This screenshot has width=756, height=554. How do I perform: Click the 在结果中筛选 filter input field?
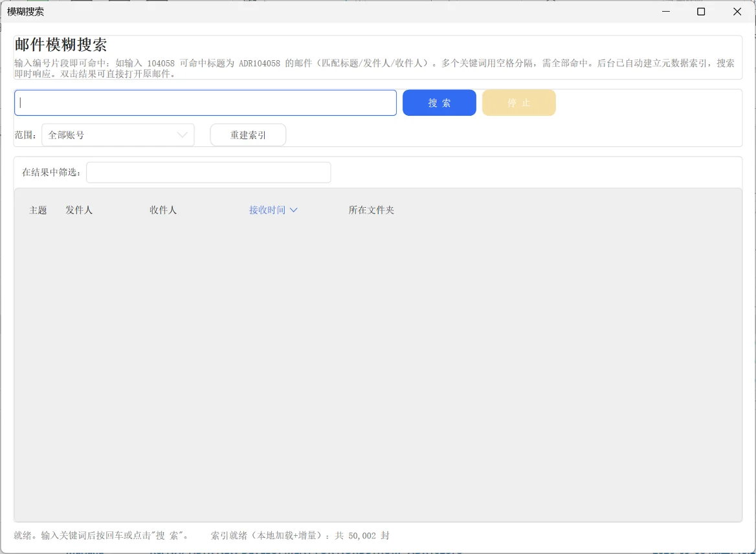click(208, 172)
